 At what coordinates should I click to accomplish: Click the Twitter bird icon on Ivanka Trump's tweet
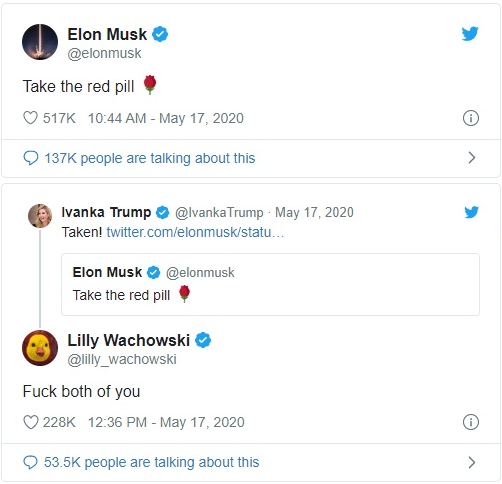pyautogui.click(x=471, y=212)
